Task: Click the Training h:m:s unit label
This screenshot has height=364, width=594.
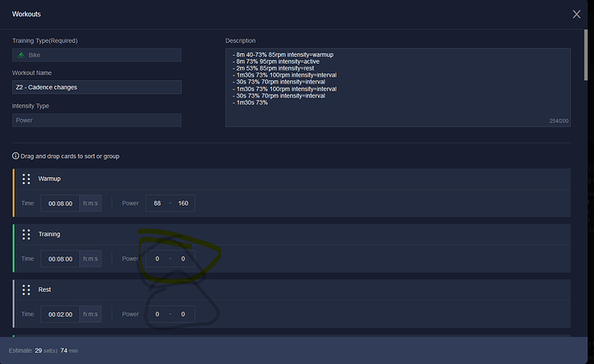Action: (x=90, y=259)
